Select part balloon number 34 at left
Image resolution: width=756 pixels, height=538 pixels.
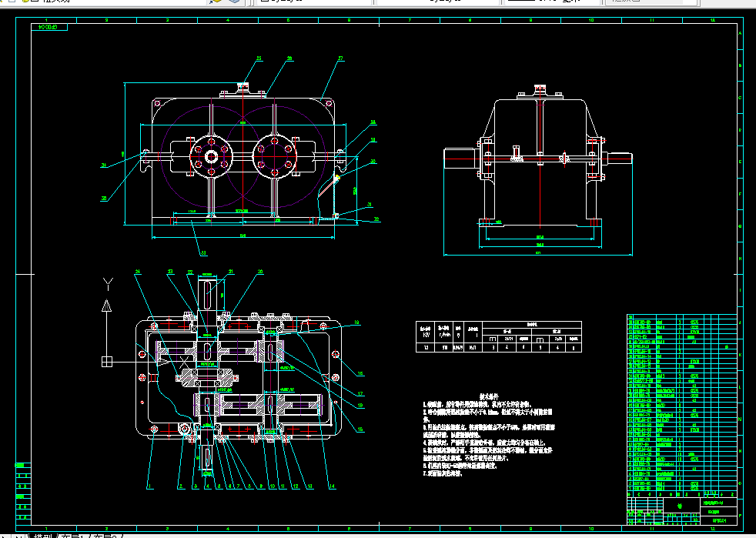point(104,165)
